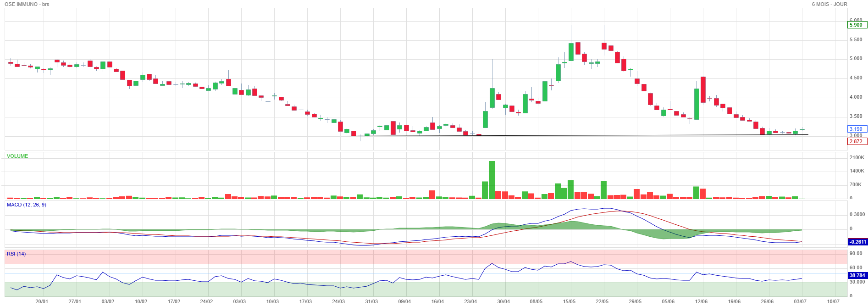The width and height of the screenshot is (868, 306).
Task: Select the 03/07 date on the time axis
Action: pos(800,301)
